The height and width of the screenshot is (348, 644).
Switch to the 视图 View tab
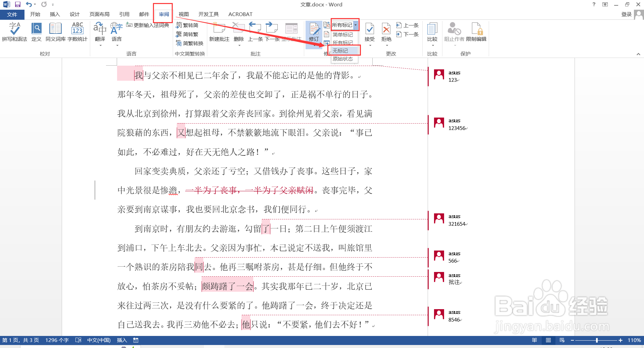[x=183, y=14]
